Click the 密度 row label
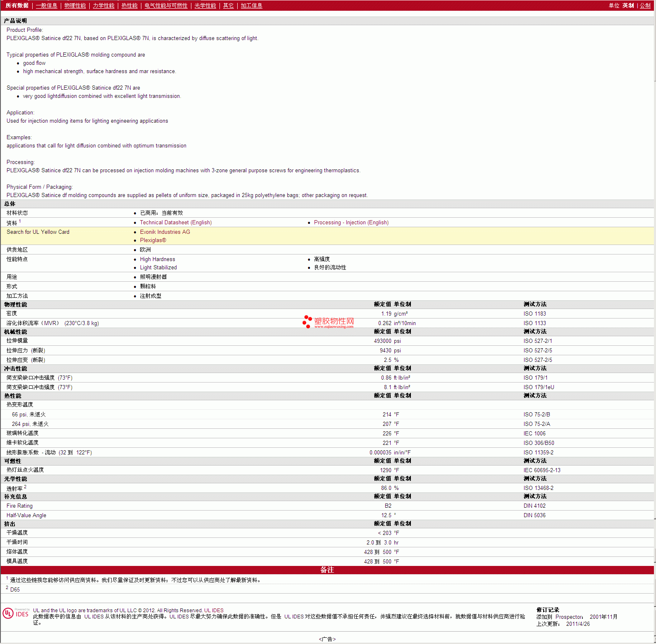The image size is (656, 644). [12, 314]
